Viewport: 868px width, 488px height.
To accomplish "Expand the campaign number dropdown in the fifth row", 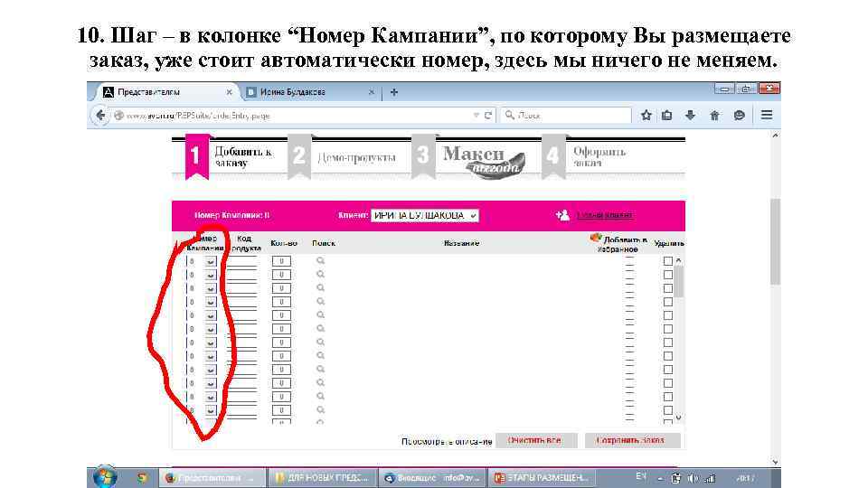I will point(211,315).
